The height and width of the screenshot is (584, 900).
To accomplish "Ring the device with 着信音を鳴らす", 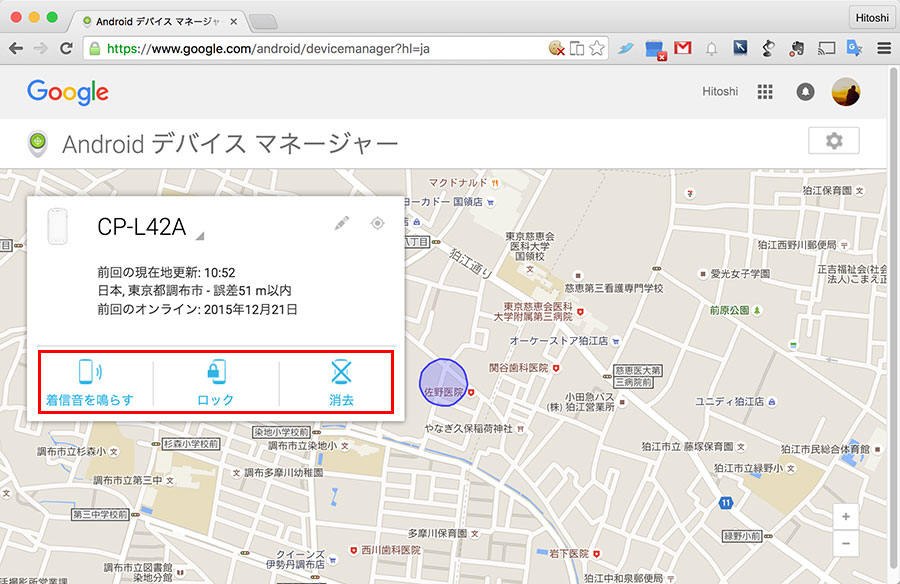I will (x=90, y=382).
